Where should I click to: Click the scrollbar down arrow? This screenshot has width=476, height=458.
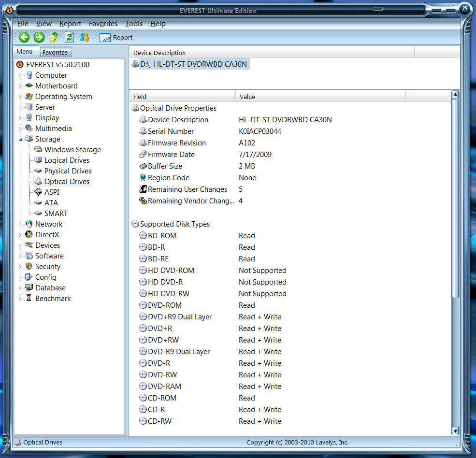click(x=455, y=430)
